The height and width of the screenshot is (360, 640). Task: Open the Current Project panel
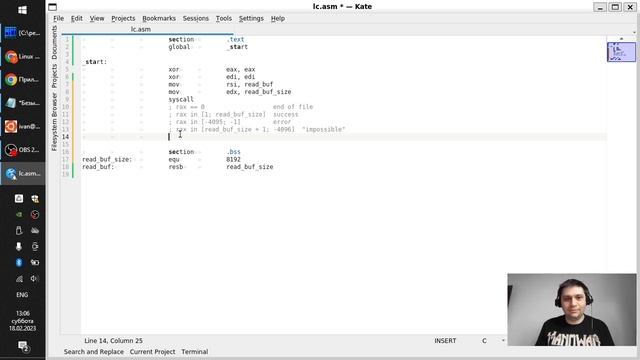[152, 351]
